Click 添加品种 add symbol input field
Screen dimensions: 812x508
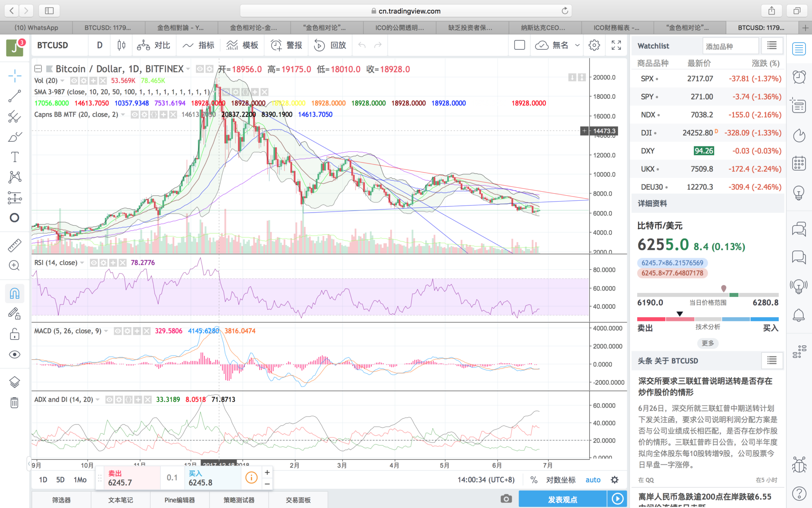(x=730, y=46)
